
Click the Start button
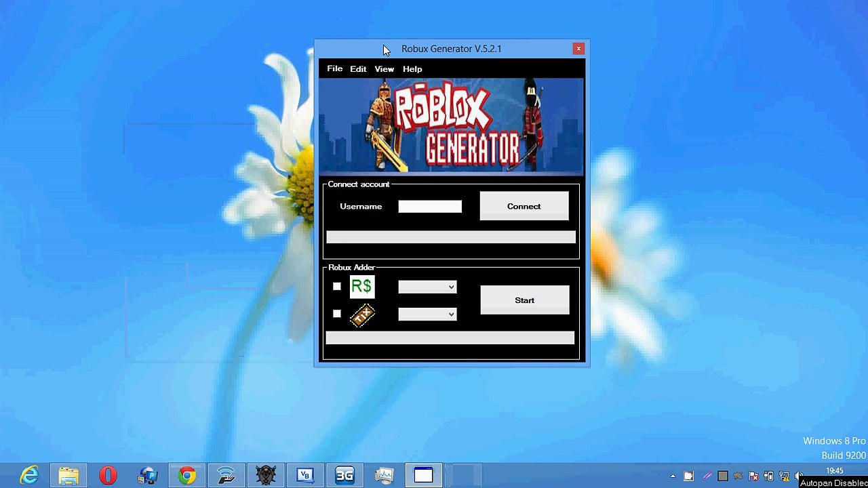[525, 300]
